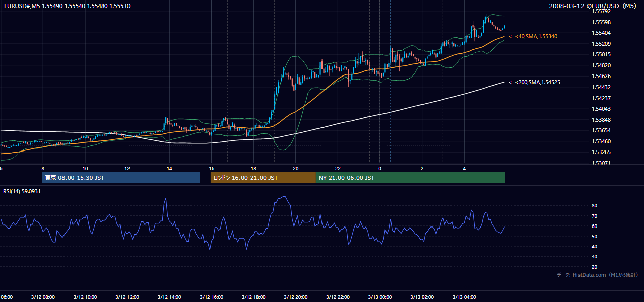644x302 pixels.
Task: Click hour tick 12 under price chart
Action: [x=127, y=169]
